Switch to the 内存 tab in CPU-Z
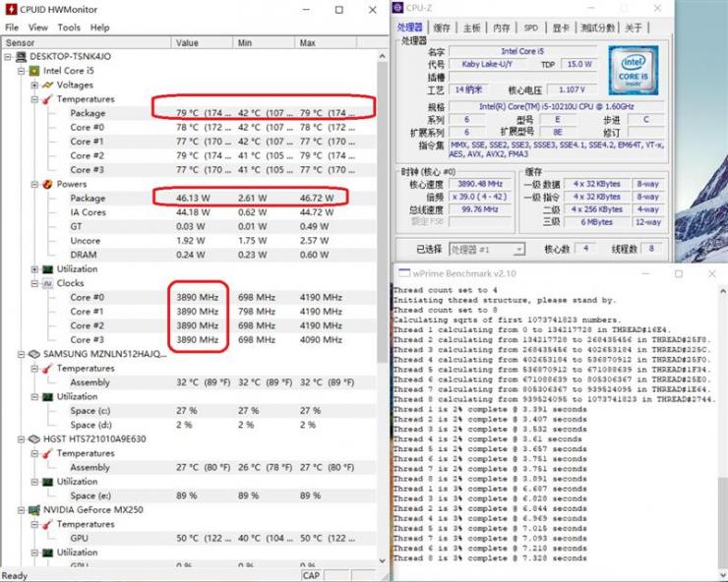 point(501,28)
